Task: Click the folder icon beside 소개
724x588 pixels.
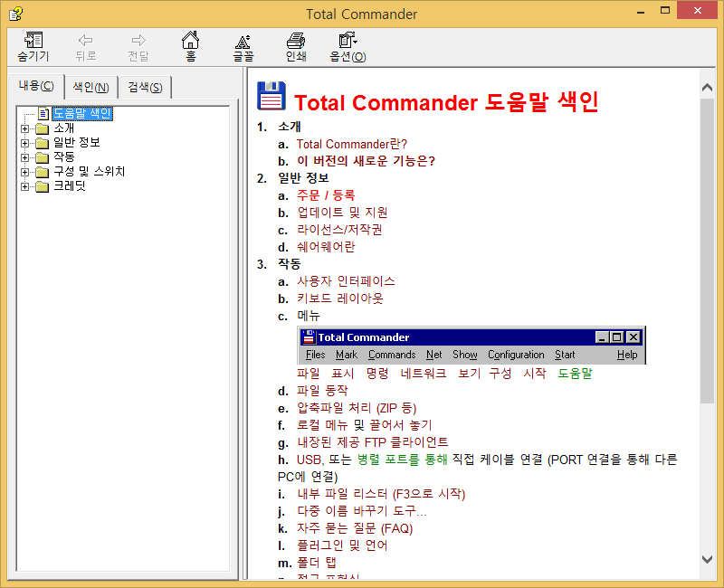Action: pyautogui.click(x=42, y=128)
